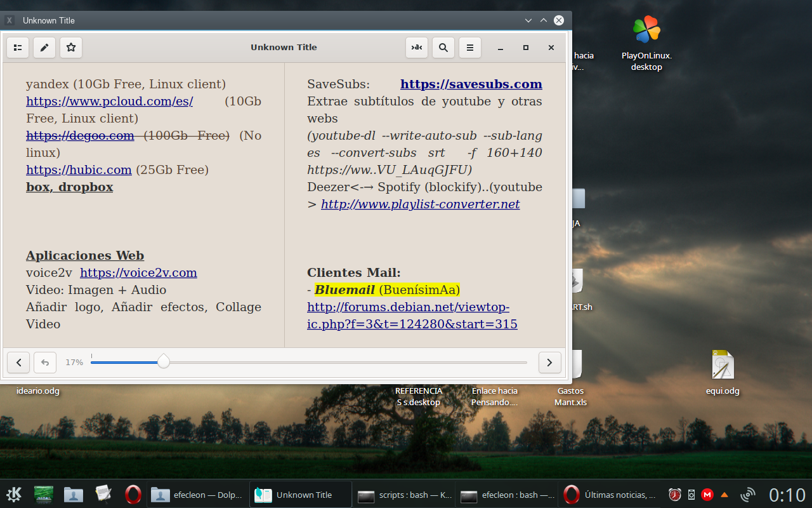Show hidden tray icons with orange arrow
Image resolution: width=812 pixels, height=508 pixels.
[x=724, y=495]
